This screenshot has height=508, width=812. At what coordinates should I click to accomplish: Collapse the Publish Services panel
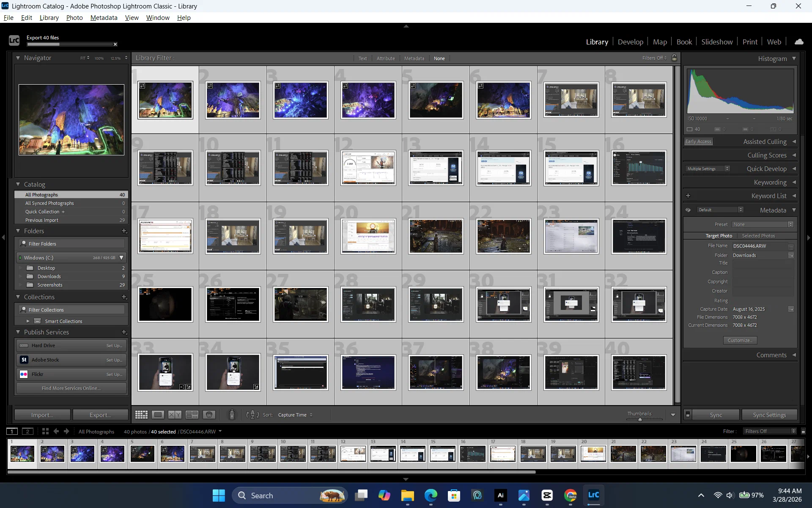18,332
